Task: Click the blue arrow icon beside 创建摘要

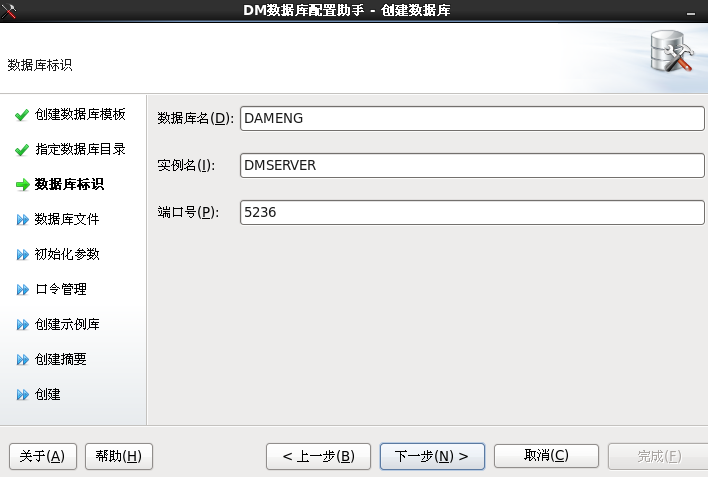Action: point(23,360)
